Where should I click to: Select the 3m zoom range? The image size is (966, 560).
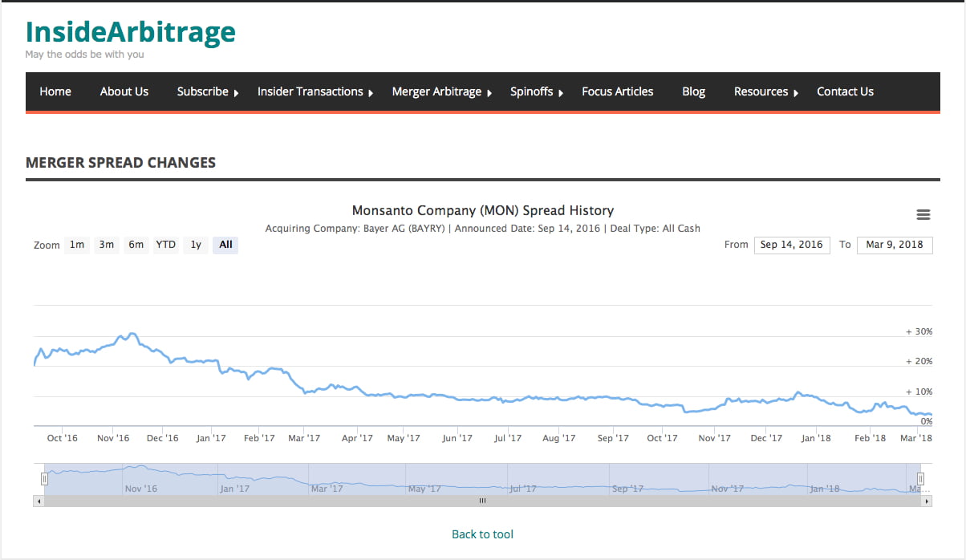106,245
